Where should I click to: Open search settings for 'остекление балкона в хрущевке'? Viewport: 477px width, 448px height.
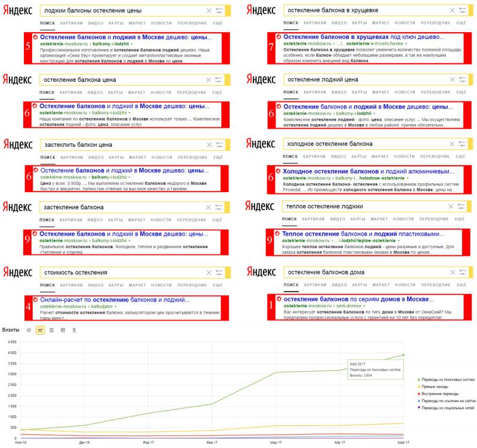tap(463, 10)
